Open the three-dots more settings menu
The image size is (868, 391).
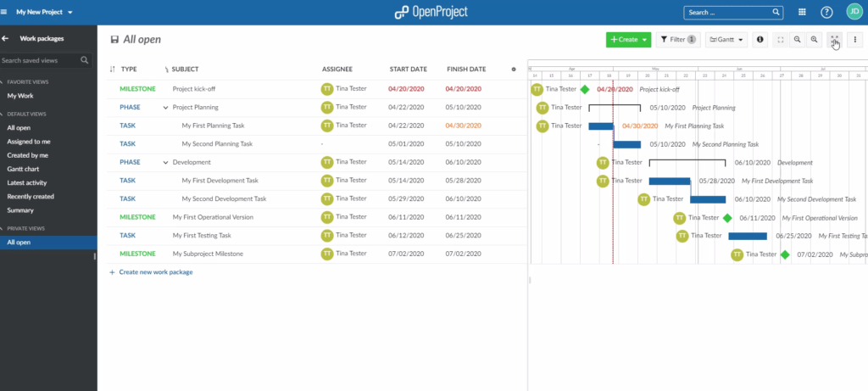(x=855, y=40)
